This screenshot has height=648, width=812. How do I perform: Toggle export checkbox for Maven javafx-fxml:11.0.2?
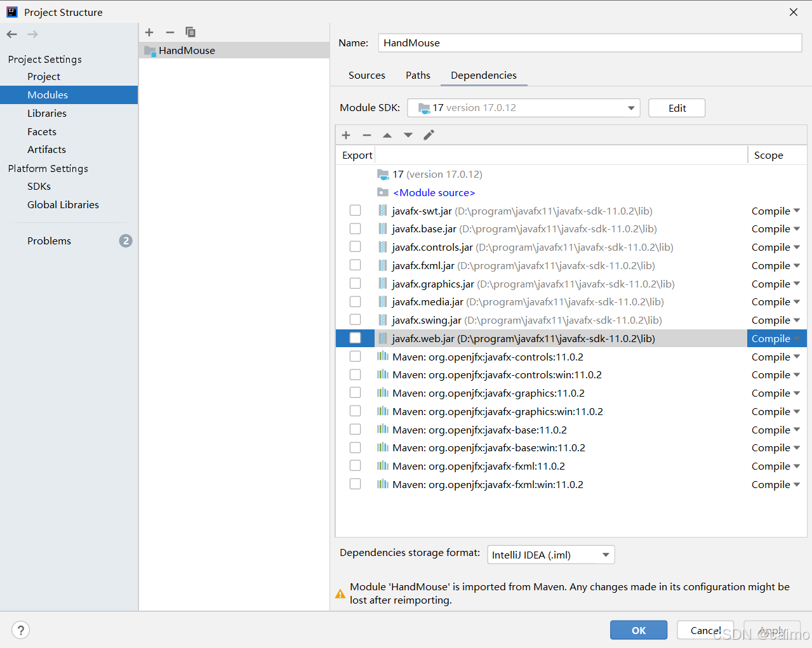(355, 466)
